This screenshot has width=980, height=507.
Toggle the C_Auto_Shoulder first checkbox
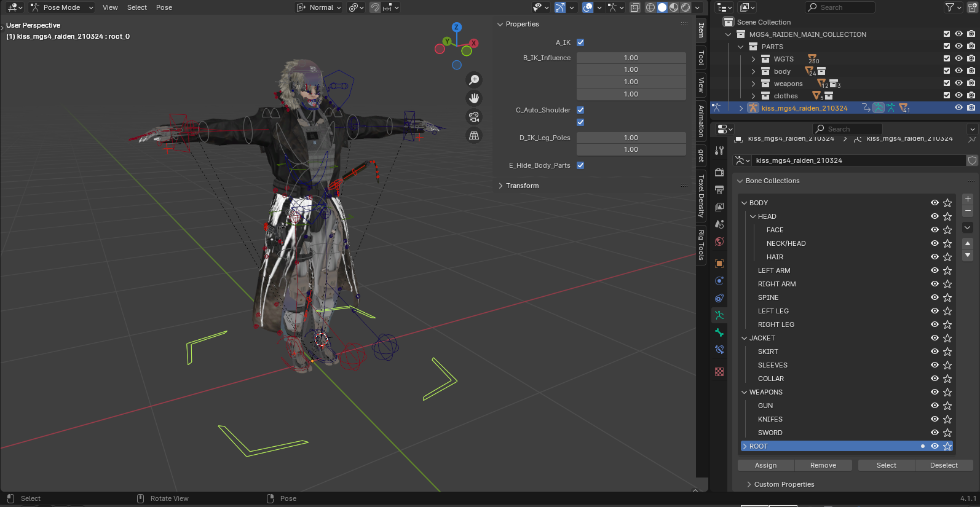pos(580,110)
